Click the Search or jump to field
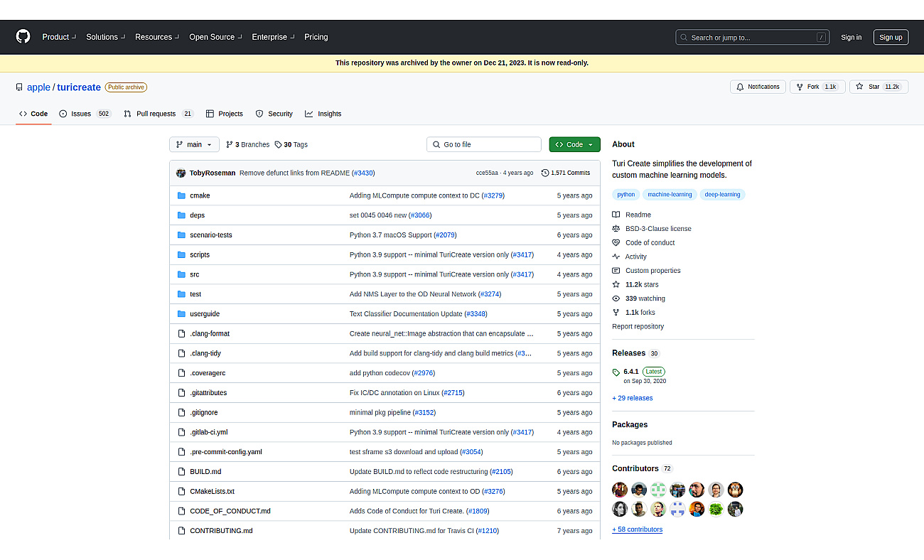Viewport: 924px width, 560px height. pyautogui.click(x=752, y=37)
